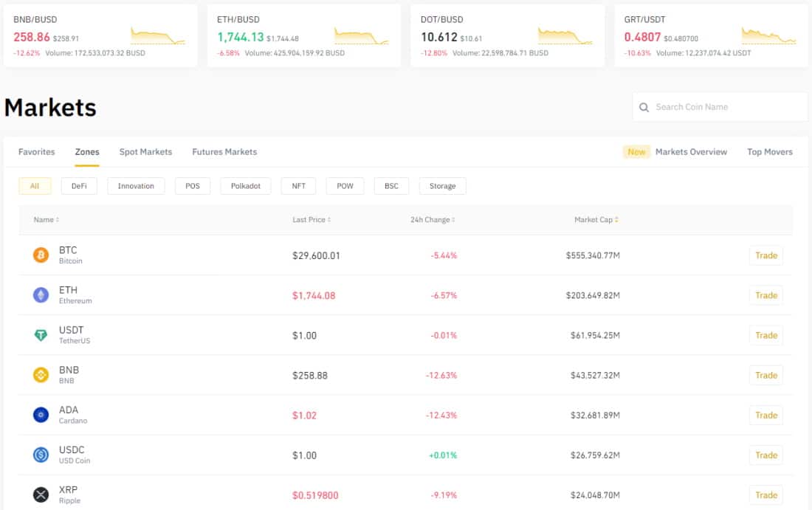
Task: Click the ADA market cap $32,681.89M
Action: tap(595, 415)
